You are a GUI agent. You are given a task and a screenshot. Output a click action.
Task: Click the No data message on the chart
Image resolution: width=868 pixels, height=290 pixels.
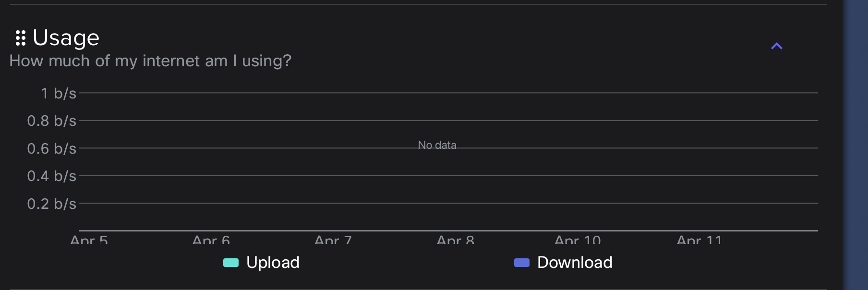click(x=437, y=145)
